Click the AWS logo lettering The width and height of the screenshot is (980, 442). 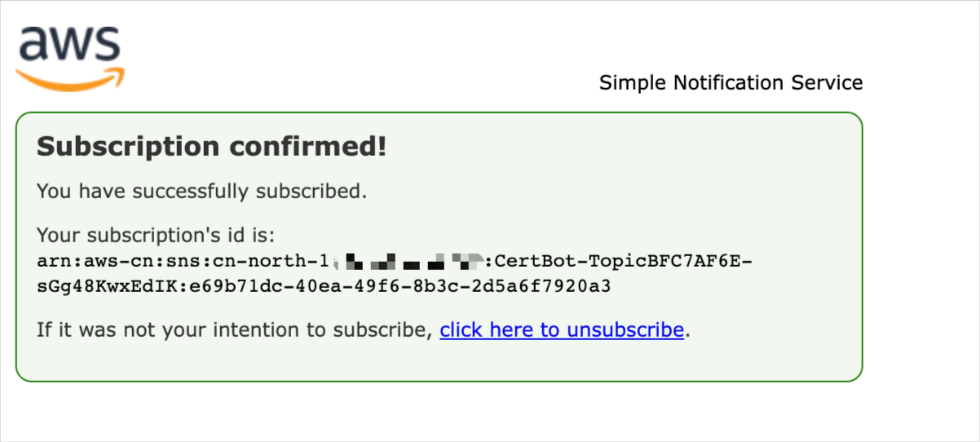[x=69, y=46]
